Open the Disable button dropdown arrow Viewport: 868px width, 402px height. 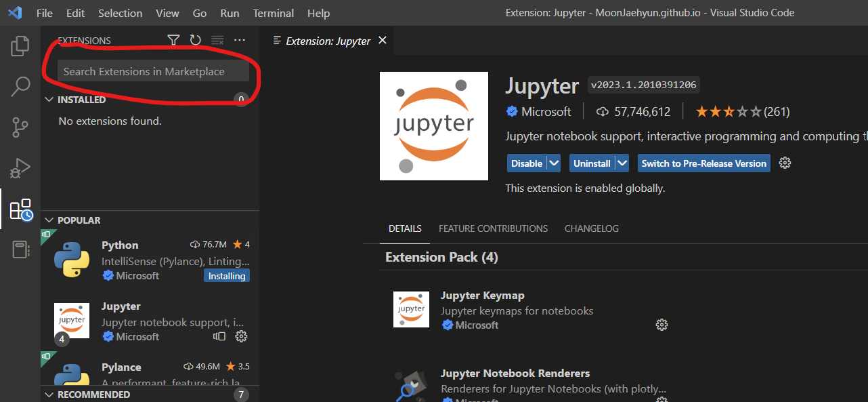(554, 163)
